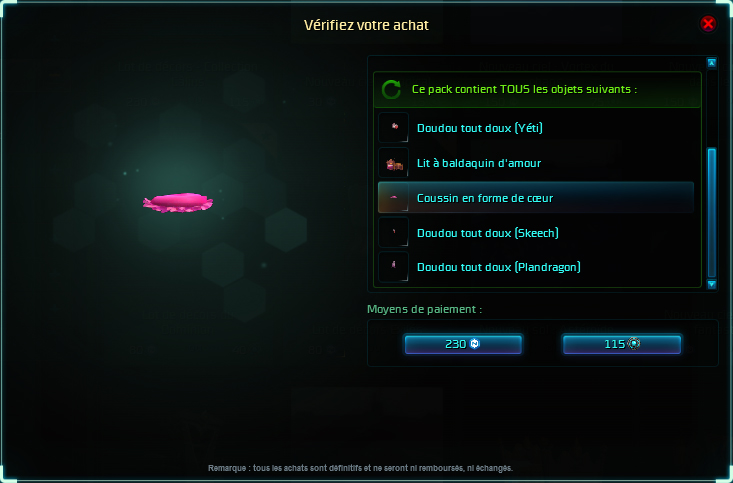Select Doudou tout doux (Yéti) entry
Screen dimensions: 733x483
[536, 128]
